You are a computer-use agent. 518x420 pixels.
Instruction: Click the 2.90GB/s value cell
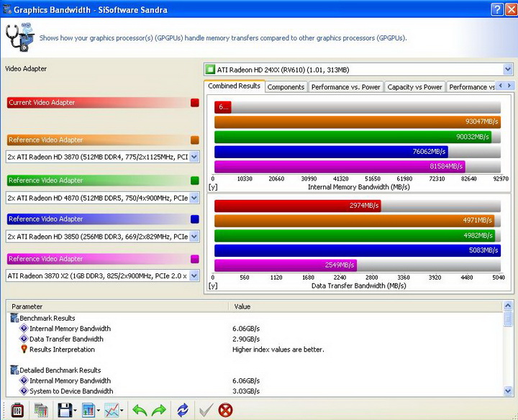[x=246, y=339]
